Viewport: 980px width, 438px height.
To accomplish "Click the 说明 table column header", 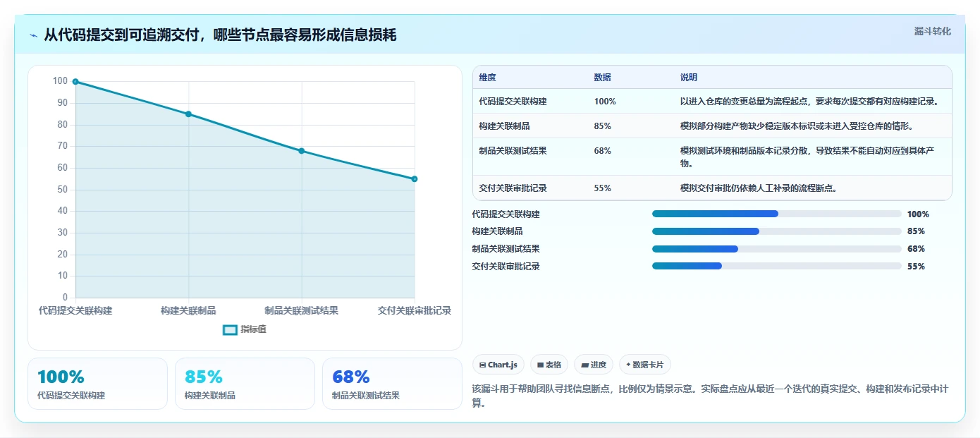I will (x=689, y=78).
